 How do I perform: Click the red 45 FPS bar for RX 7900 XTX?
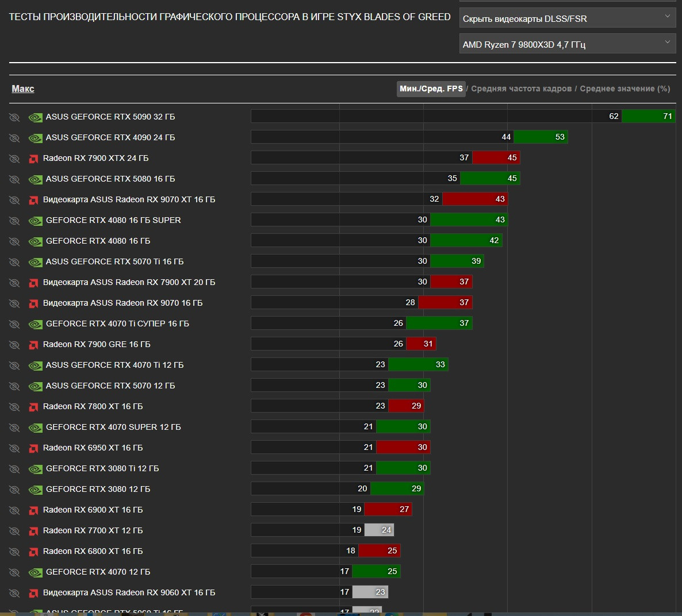[496, 157]
